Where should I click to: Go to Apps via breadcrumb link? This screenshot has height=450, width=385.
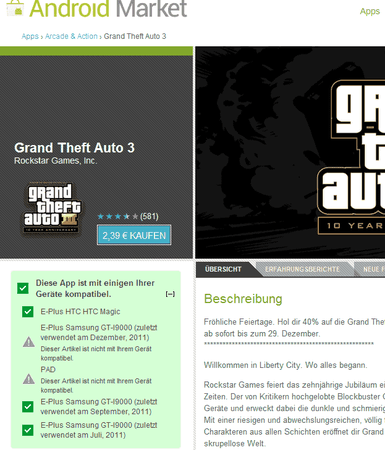[30, 36]
